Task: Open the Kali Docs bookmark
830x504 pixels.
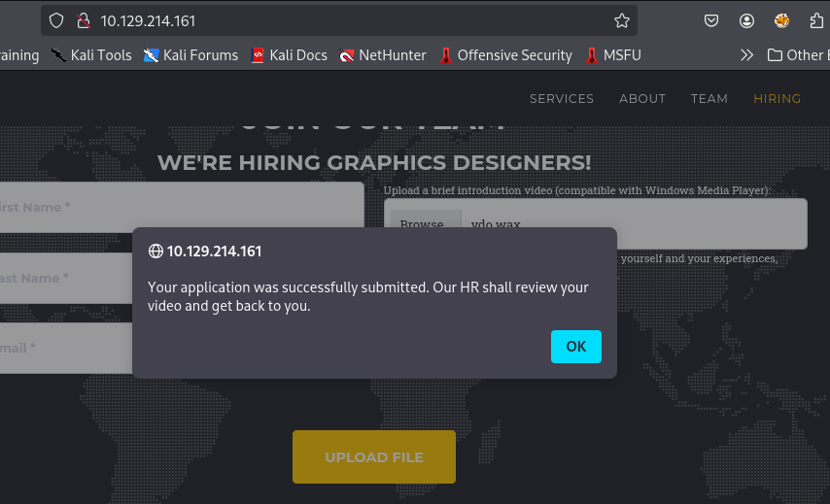Action: click(x=289, y=55)
